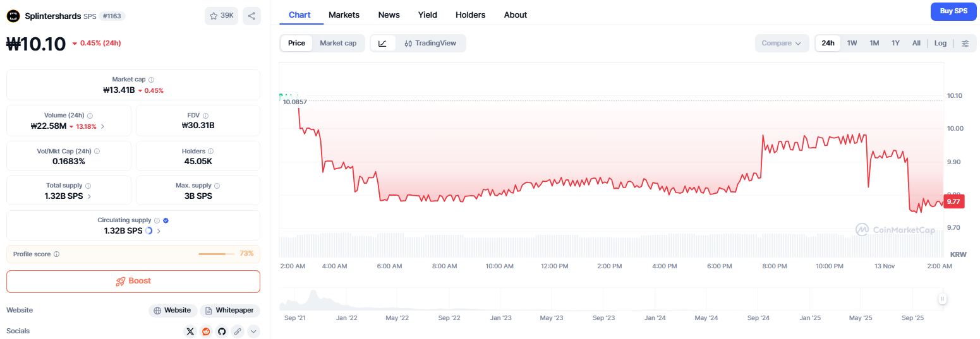Open the Compare dropdown

pyautogui.click(x=782, y=43)
